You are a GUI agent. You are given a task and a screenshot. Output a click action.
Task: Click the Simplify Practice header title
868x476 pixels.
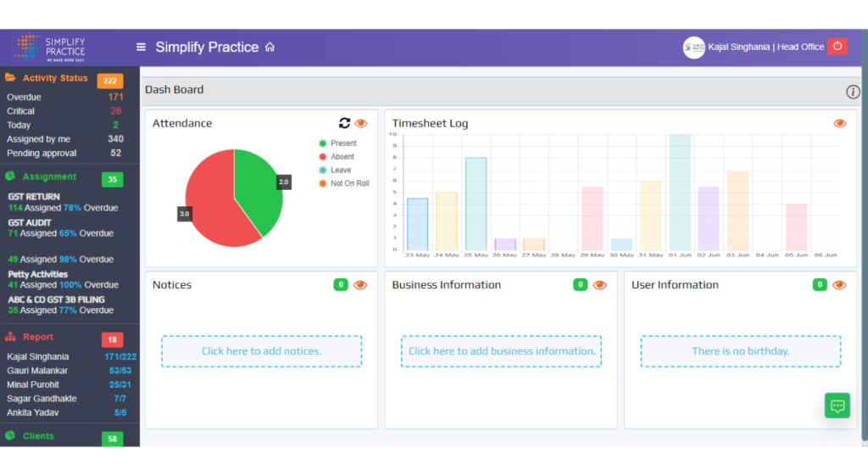point(207,48)
